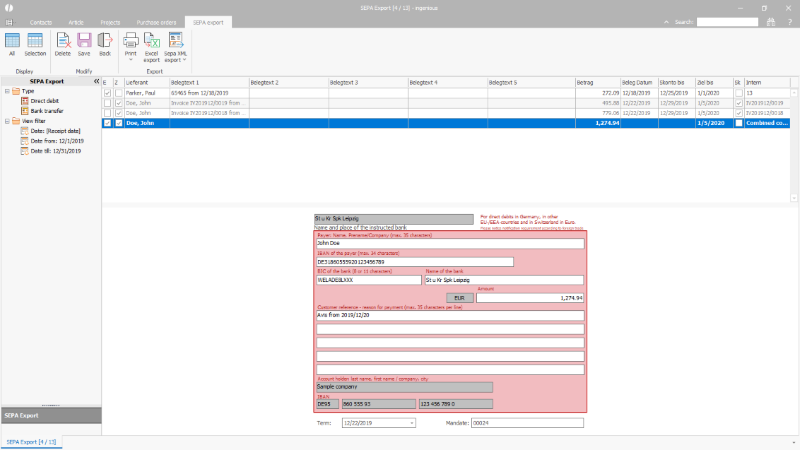Click the Selection display icon
This screenshot has width=800, height=450.
point(35,44)
